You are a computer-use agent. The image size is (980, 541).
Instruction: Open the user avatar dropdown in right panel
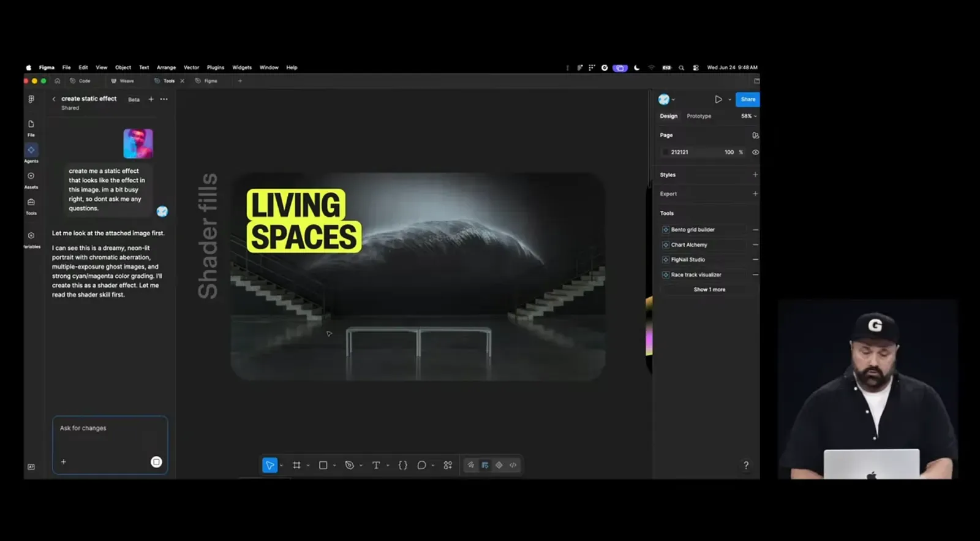[666, 99]
